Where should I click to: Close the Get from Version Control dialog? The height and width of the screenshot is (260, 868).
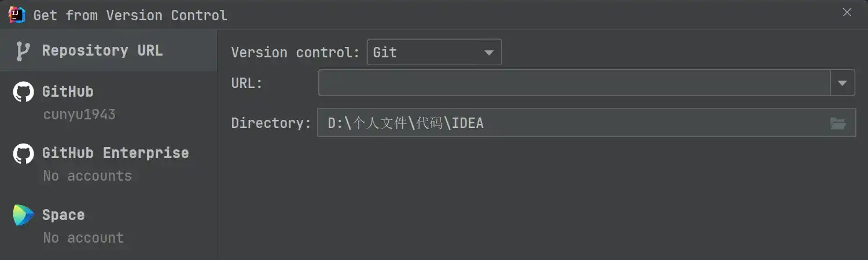pyautogui.click(x=847, y=12)
